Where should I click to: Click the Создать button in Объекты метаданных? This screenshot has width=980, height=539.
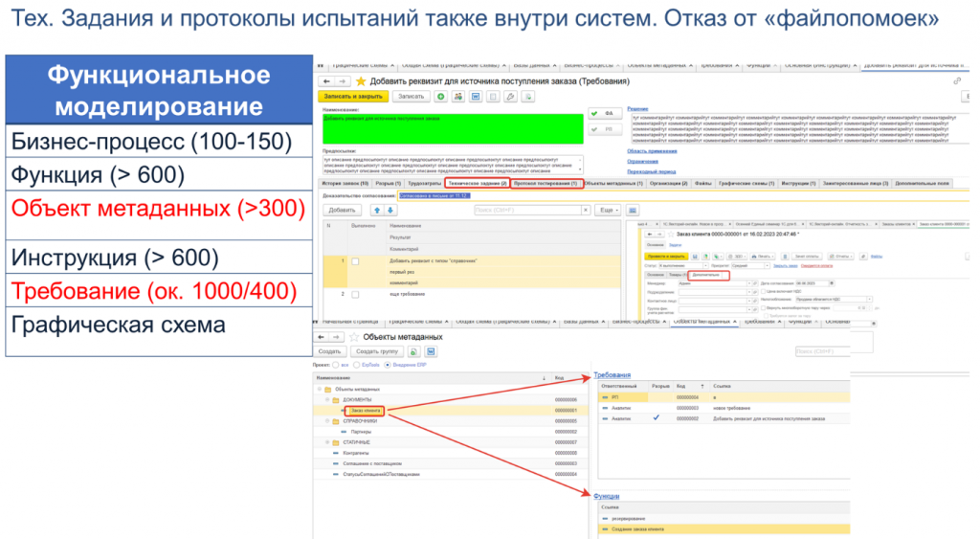click(x=330, y=351)
